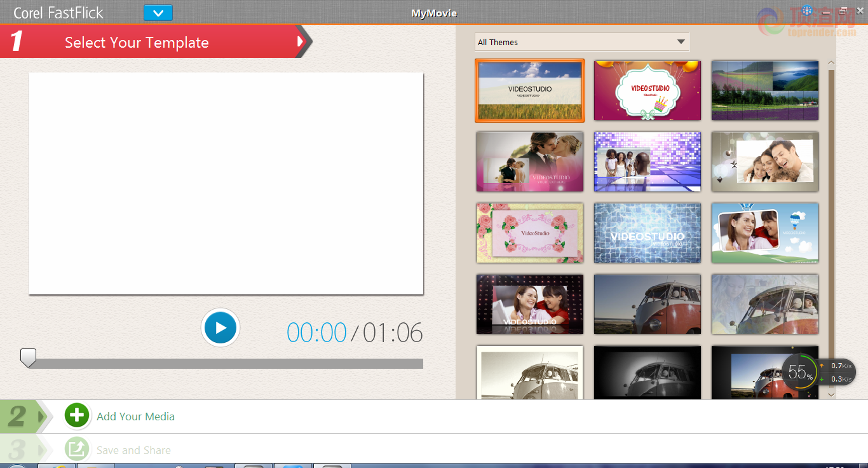Select the dark dotted-lights two women template
Screen dimensions: 868x468
click(530, 304)
